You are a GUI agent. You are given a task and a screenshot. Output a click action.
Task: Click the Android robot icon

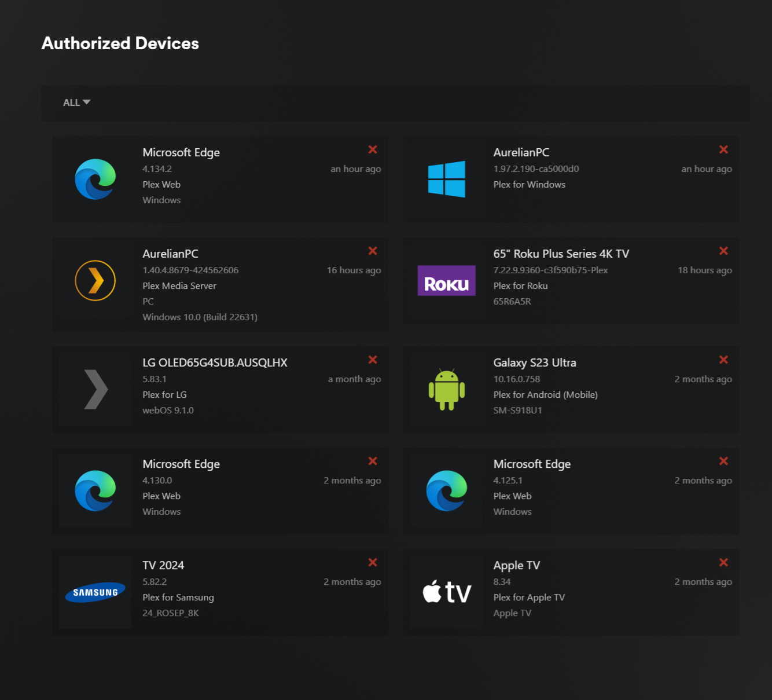[x=447, y=389]
